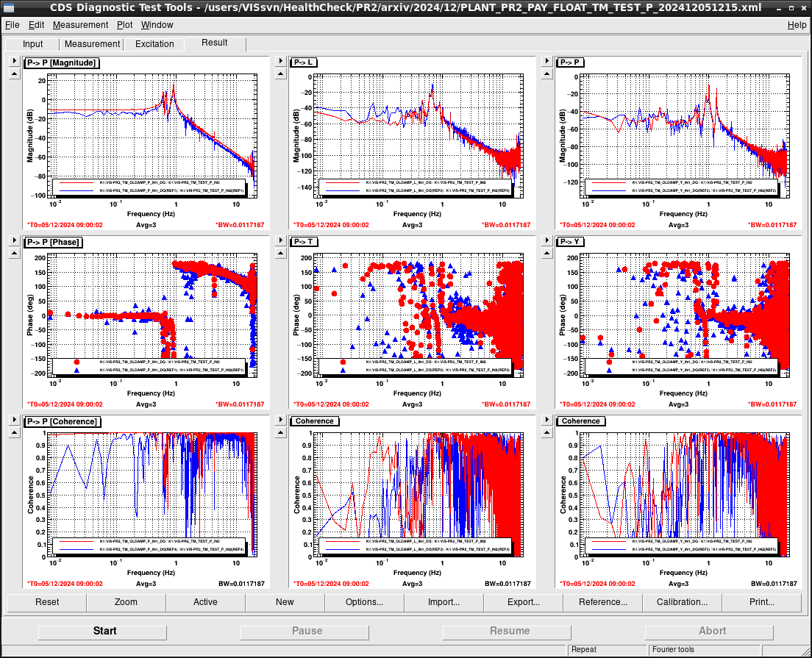Switch to the Excitation tab
Screen dimensions: 812x658
point(154,44)
